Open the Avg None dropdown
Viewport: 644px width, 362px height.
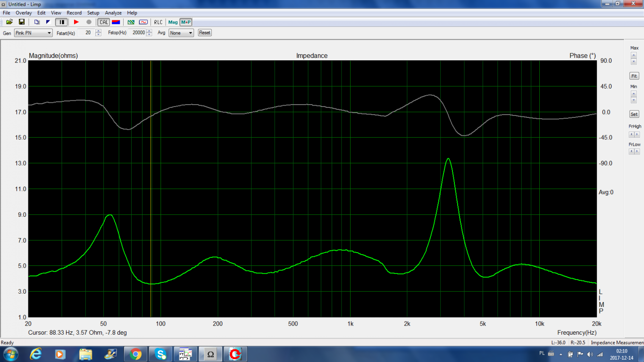(x=181, y=33)
